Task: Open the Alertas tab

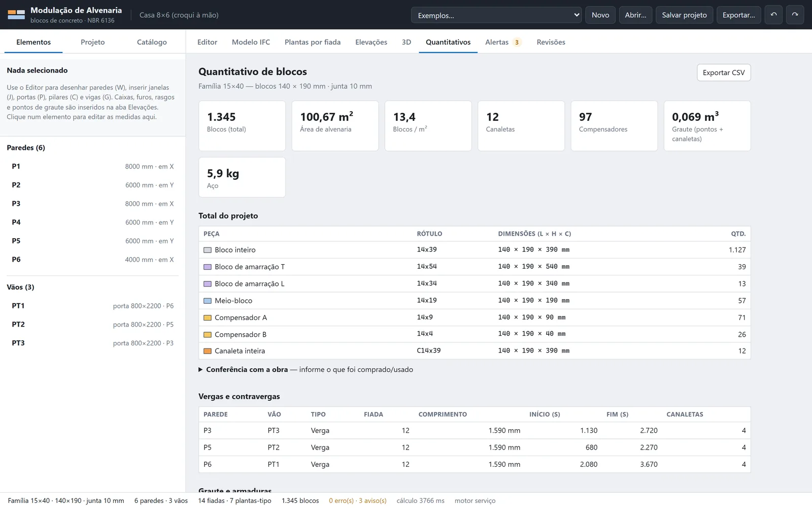Action: [502, 42]
